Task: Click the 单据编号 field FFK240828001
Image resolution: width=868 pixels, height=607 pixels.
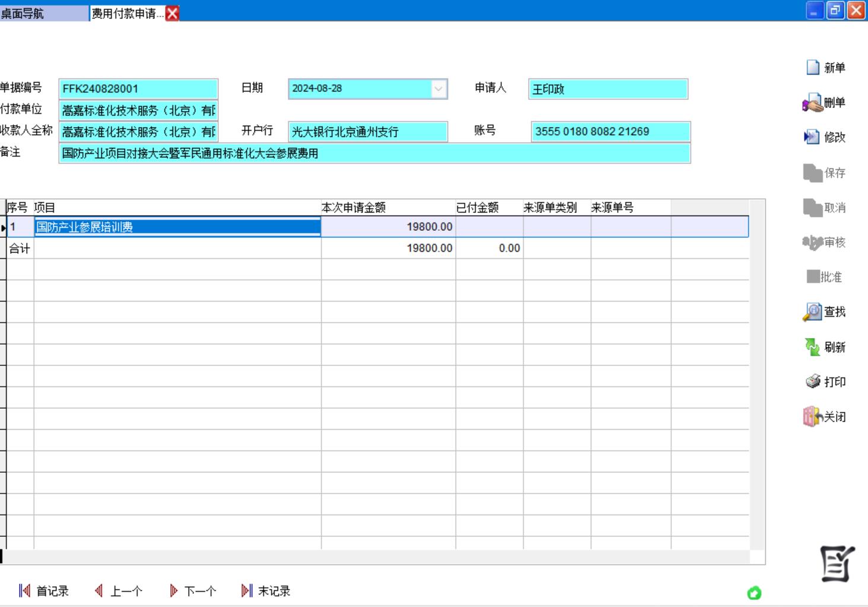Action: click(138, 89)
